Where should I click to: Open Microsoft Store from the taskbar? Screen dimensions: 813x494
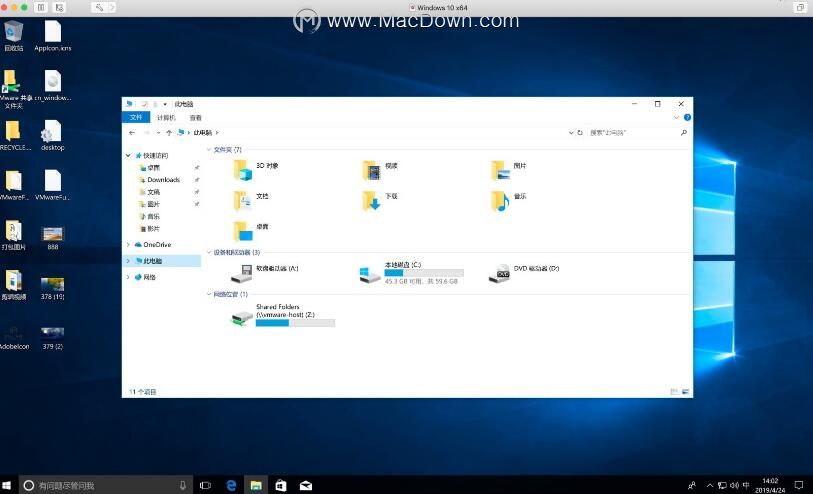(x=281, y=485)
